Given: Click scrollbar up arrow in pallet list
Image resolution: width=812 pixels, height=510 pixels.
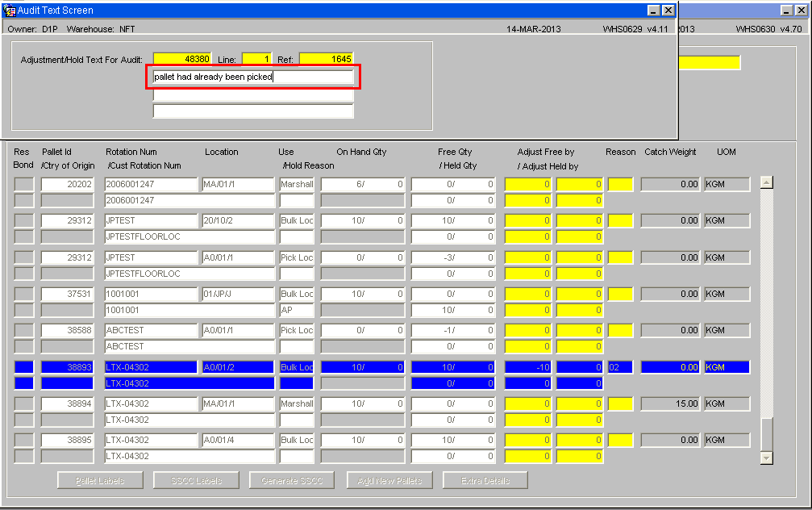Looking at the screenshot, I should pyautogui.click(x=766, y=182).
